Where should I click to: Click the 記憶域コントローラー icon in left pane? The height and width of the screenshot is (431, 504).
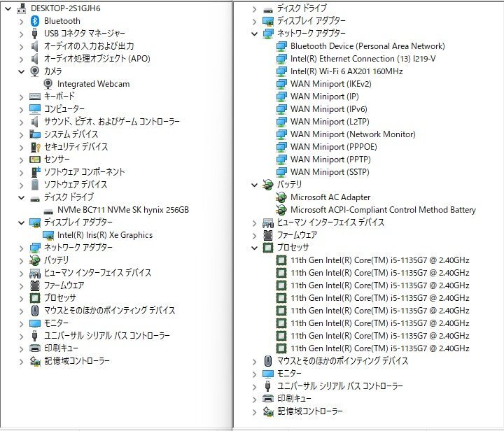(x=35, y=361)
